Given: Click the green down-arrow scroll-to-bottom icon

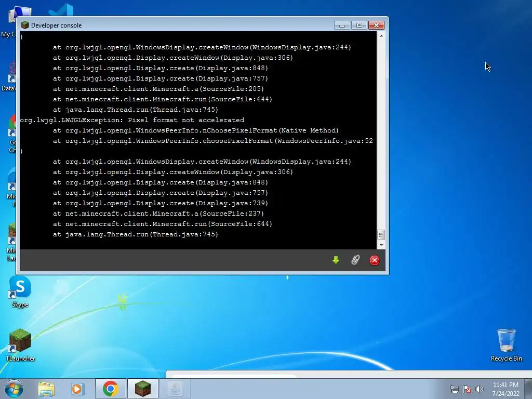Looking at the screenshot, I should [336, 260].
